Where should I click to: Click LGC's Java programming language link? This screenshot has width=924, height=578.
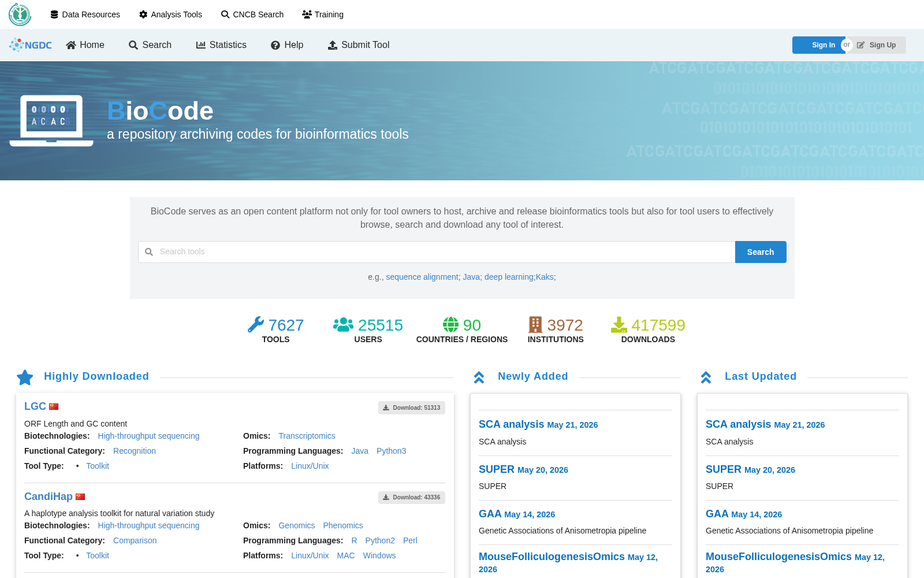pos(360,451)
